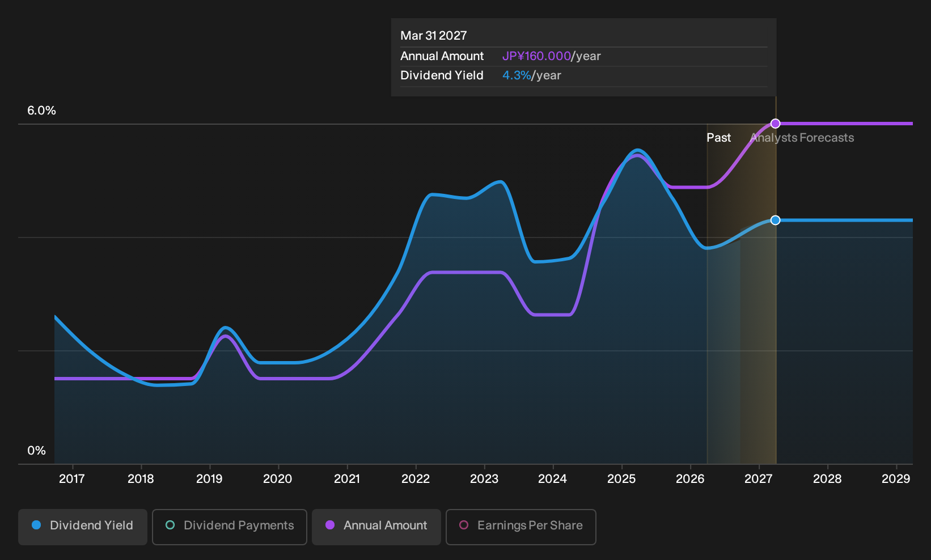The height and width of the screenshot is (560, 931).
Task: Click the blue Dividend Yield legend dot
Action: pos(36,525)
